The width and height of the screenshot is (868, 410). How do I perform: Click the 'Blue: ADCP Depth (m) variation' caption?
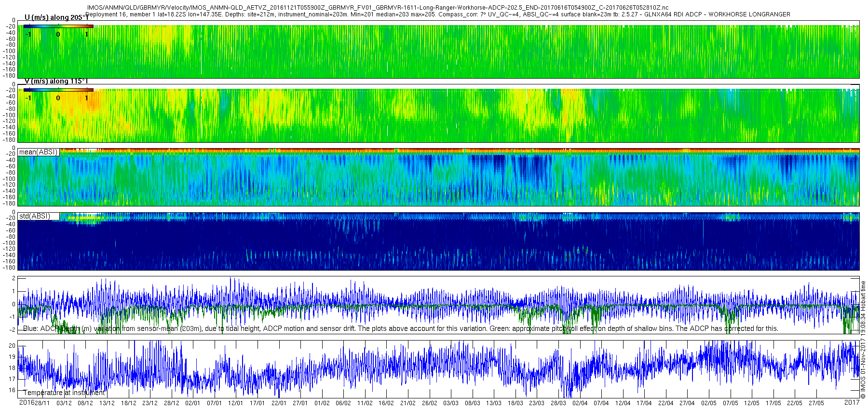(401, 328)
